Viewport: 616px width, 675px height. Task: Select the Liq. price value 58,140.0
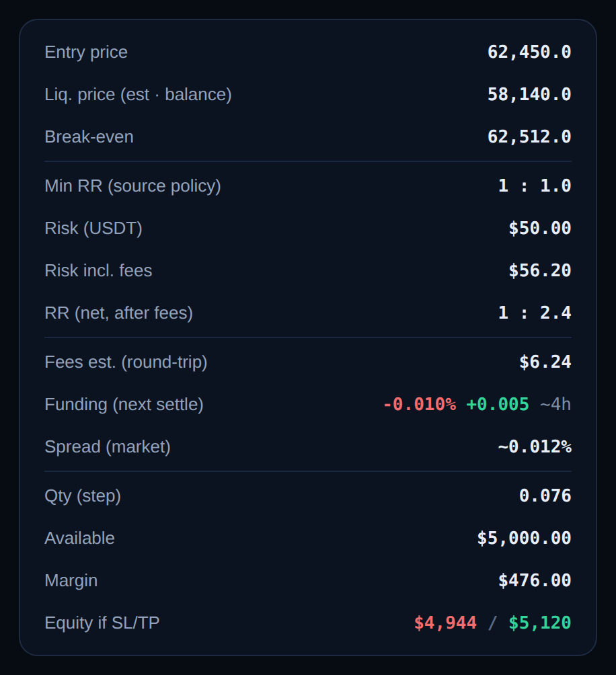coord(529,94)
